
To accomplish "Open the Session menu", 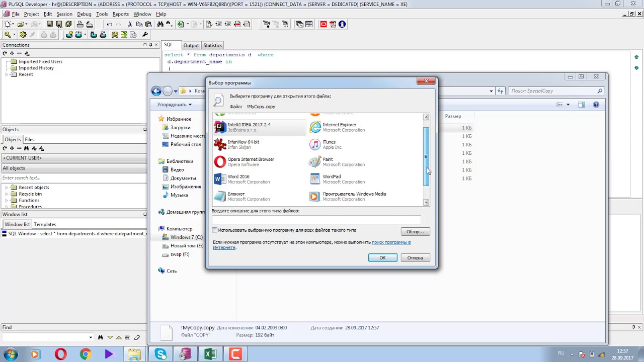I will pos(64,14).
